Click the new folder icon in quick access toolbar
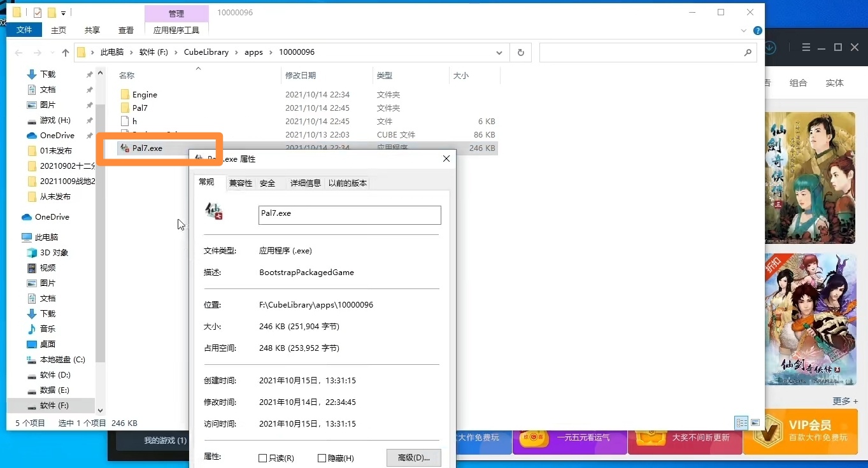This screenshot has height=468, width=868. 52,12
